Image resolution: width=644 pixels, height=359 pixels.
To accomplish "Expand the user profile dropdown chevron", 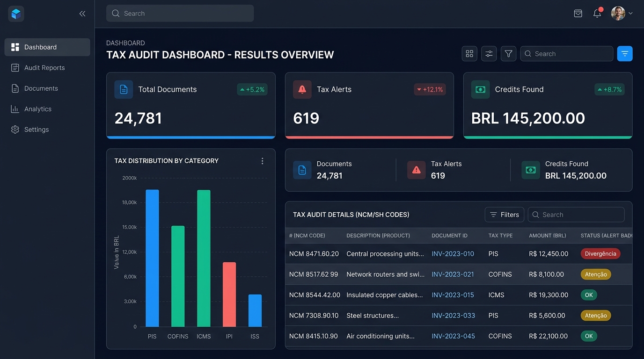I will click(630, 14).
